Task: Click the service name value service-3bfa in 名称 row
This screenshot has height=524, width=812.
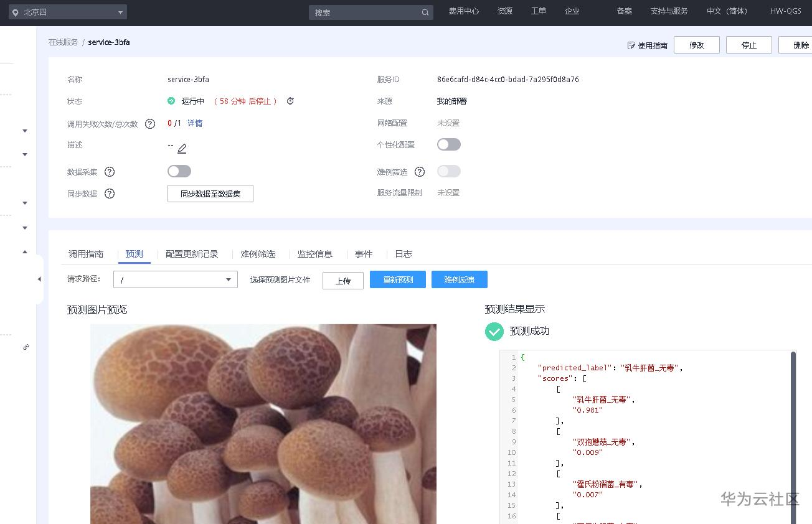Action: [x=189, y=80]
